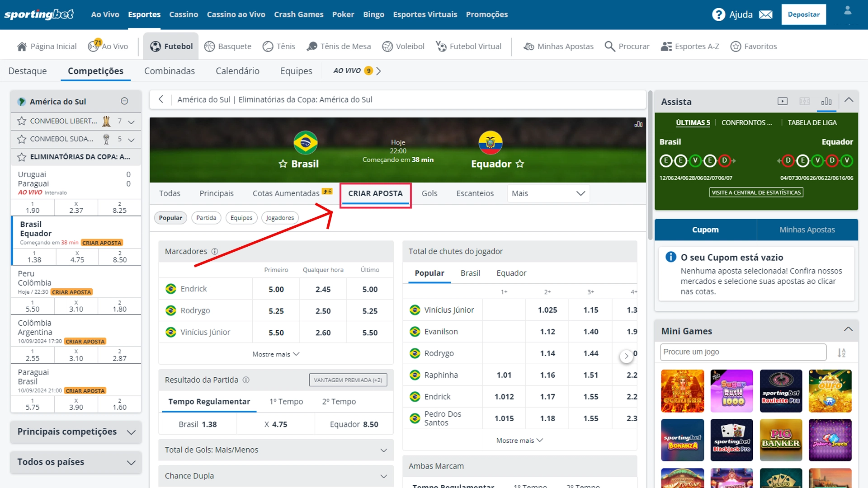This screenshot has width=868, height=488.
Task: Click info icon next to Resultado da Partida
Action: [246, 380]
